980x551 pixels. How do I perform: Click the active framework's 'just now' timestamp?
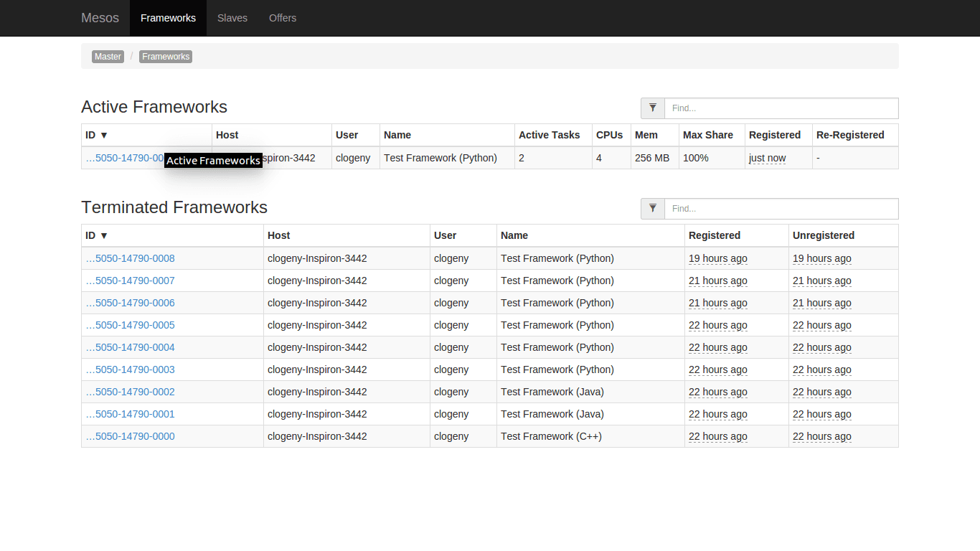pyautogui.click(x=767, y=158)
